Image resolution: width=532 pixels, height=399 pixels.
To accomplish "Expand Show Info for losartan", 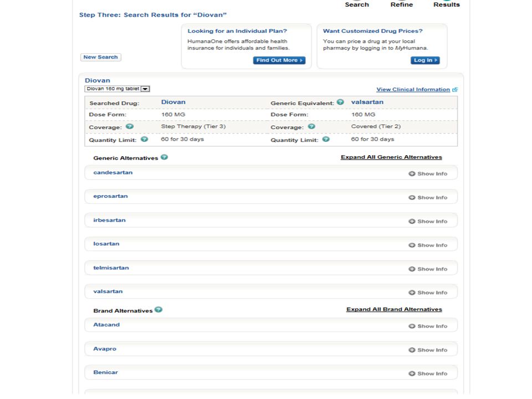I will (x=428, y=245).
